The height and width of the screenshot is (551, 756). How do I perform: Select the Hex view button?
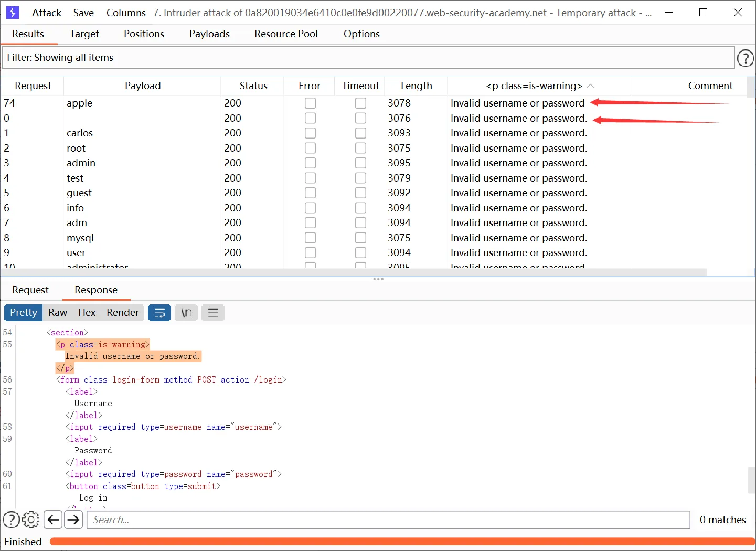click(x=87, y=313)
